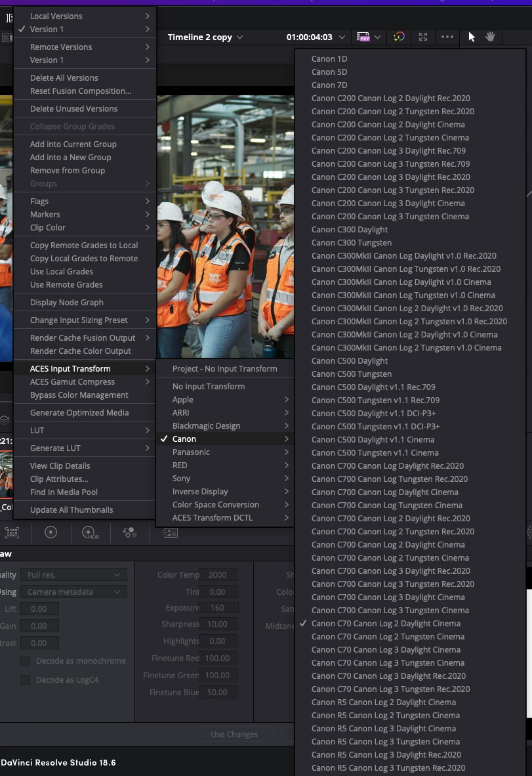Open Blackmagic Design input transform submenu
This screenshot has width=532, height=776.
226,425
